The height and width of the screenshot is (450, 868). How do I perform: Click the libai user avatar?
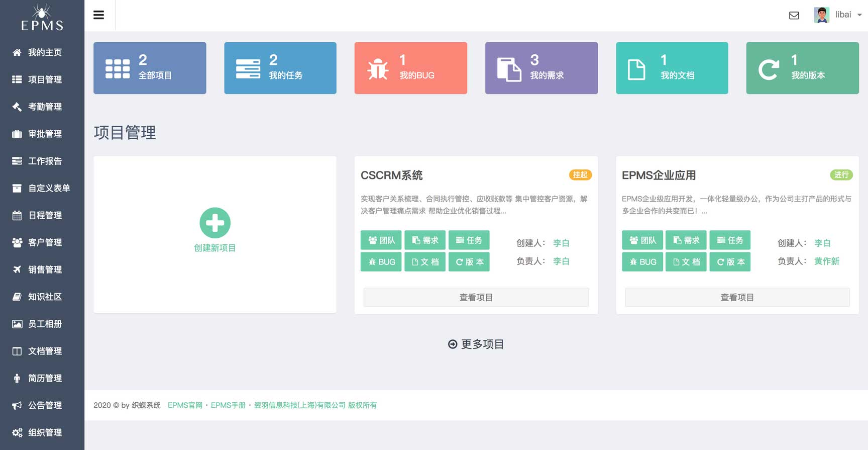coord(821,15)
